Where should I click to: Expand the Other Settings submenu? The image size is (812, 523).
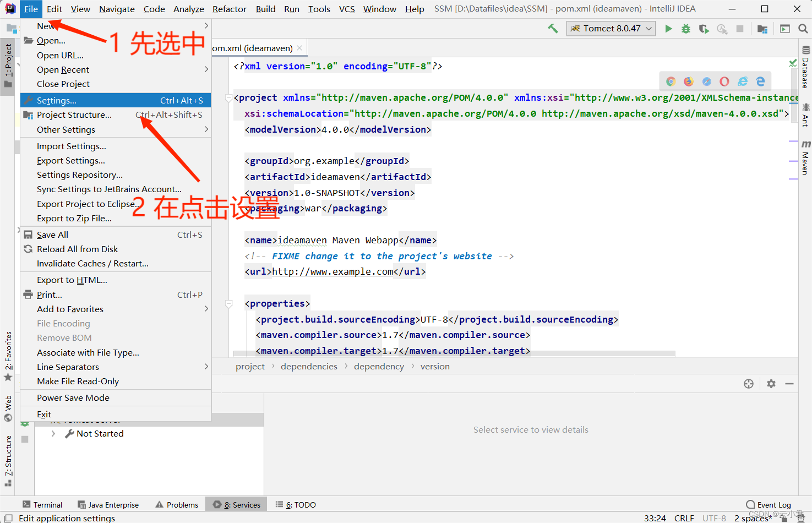tap(116, 129)
